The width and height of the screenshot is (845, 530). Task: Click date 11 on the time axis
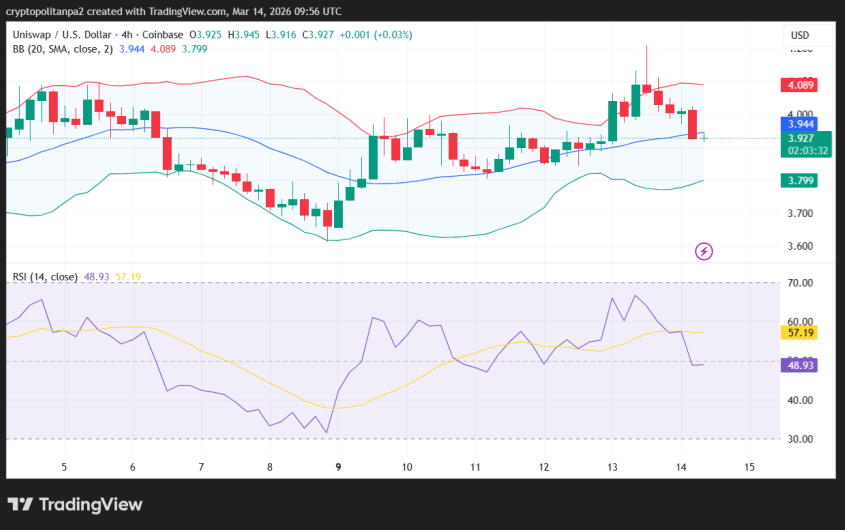(x=475, y=467)
